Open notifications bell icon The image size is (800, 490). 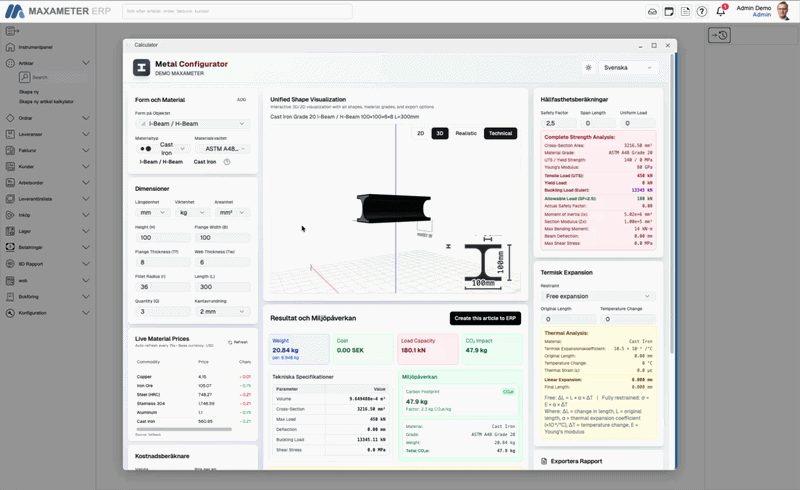720,11
